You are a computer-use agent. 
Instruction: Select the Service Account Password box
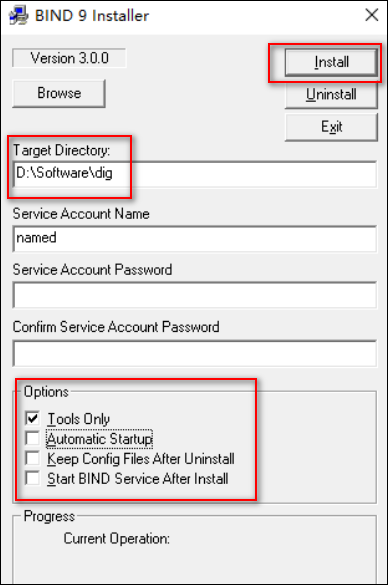195,295
